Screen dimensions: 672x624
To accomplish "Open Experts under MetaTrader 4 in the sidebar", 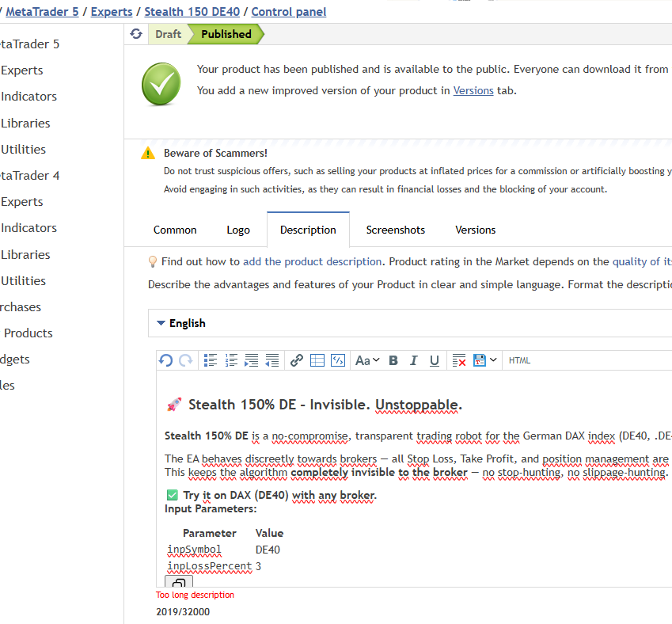I will (x=22, y=202).
